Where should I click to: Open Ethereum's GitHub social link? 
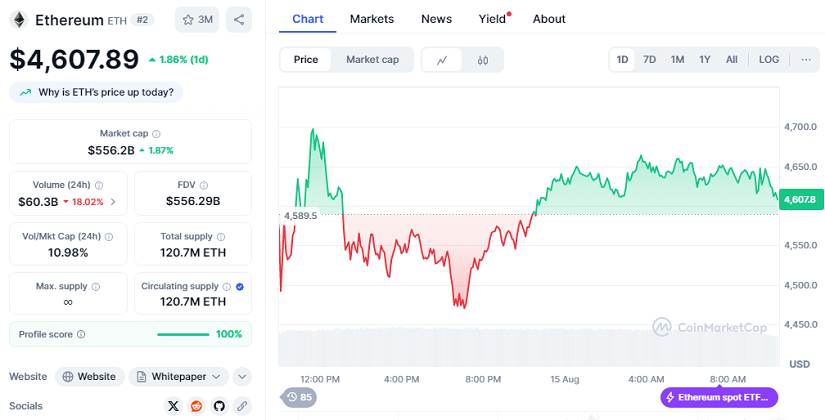click(219, 406)
